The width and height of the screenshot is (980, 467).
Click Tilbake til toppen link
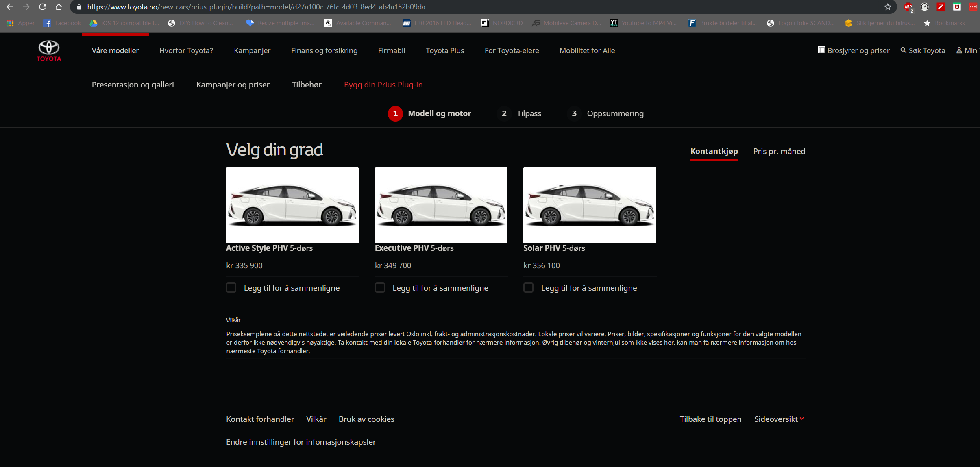(x=710, y=419)
